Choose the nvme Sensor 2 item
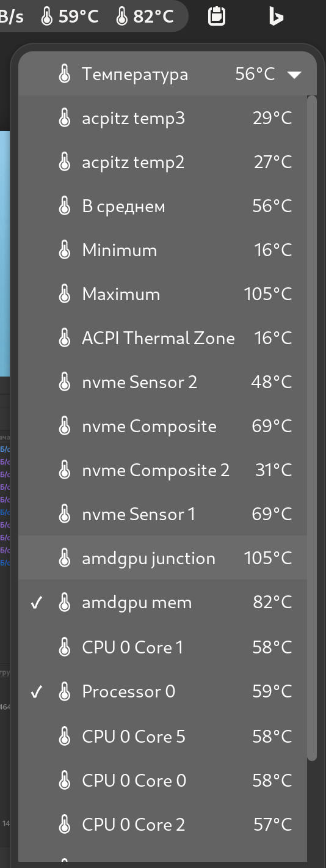326x868 pixels. [162, 382]
